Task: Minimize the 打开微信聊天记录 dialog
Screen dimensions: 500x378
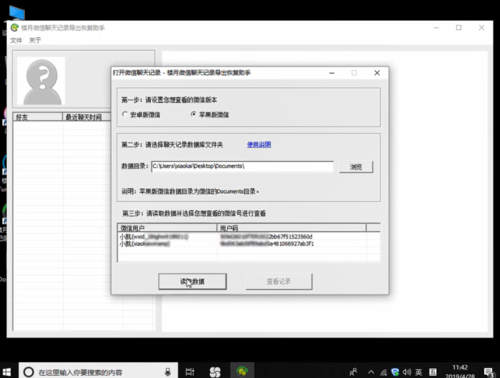Action: 332,73
